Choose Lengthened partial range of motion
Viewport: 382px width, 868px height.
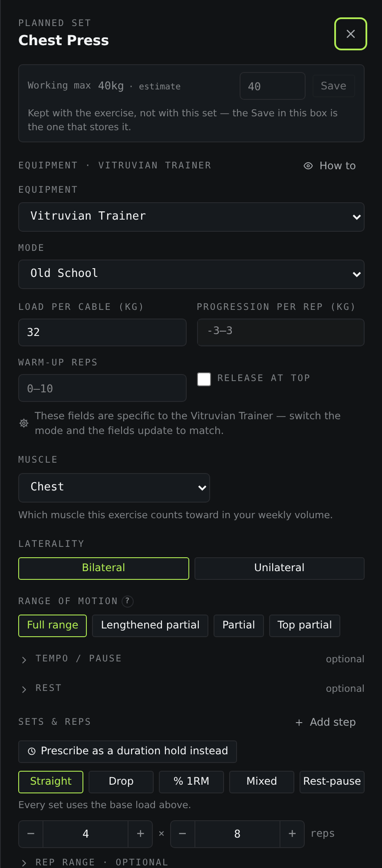tap(150, 625)
